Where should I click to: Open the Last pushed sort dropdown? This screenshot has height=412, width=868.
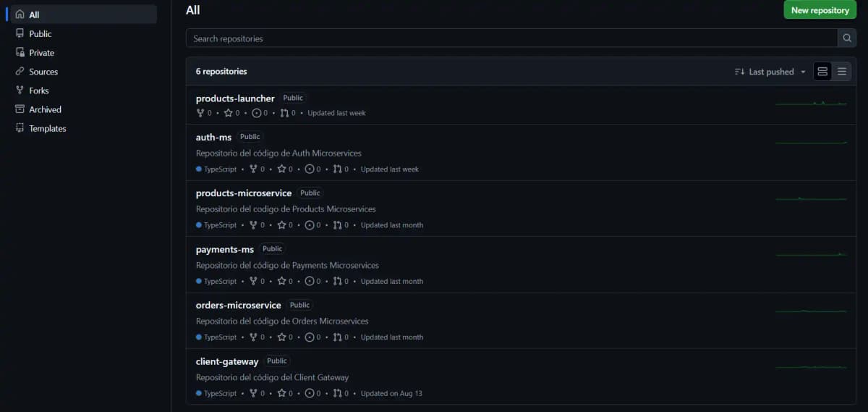(x=770, y=72)
